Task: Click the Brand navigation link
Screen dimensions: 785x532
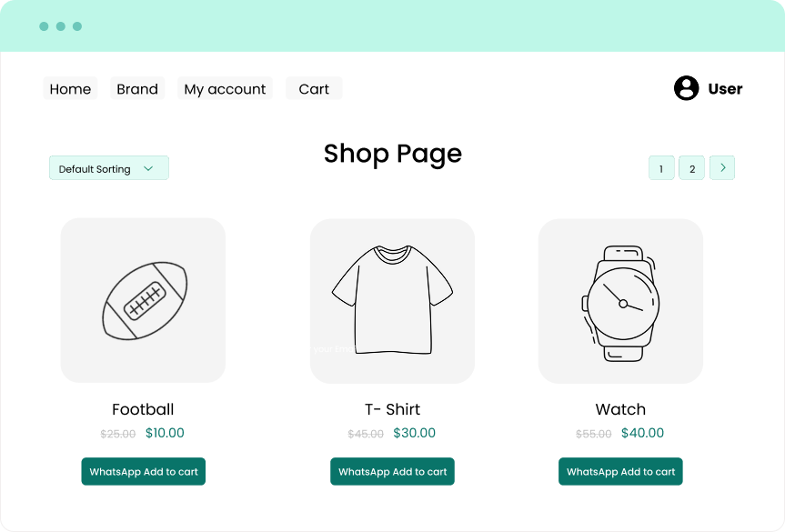Action: [x=136, y=88]
